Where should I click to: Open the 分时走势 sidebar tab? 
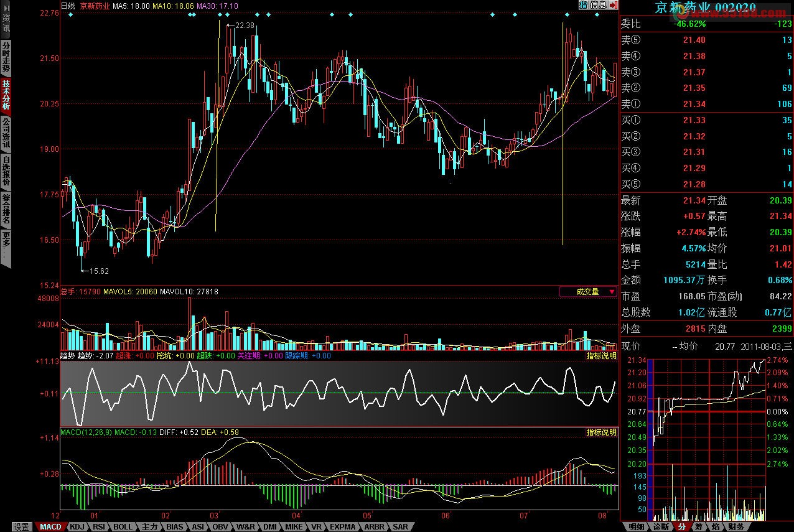pos(6,57)
